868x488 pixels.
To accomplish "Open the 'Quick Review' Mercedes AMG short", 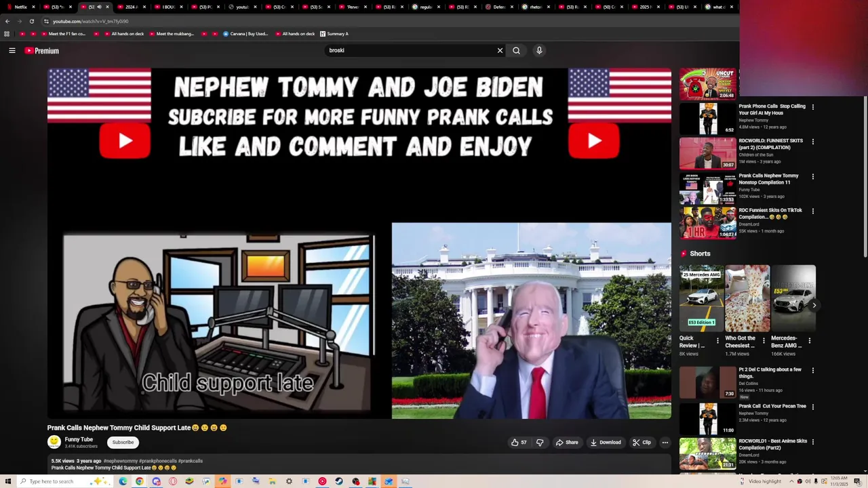I will 701,298.
